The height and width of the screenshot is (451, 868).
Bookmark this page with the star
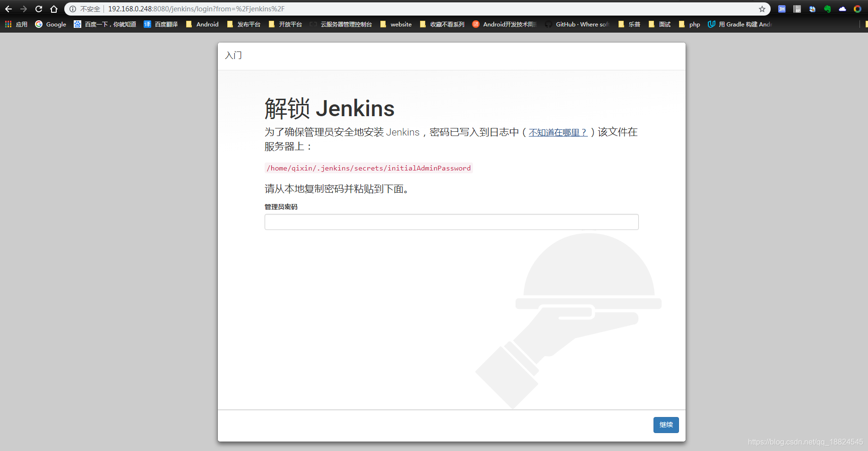(762, 9)
